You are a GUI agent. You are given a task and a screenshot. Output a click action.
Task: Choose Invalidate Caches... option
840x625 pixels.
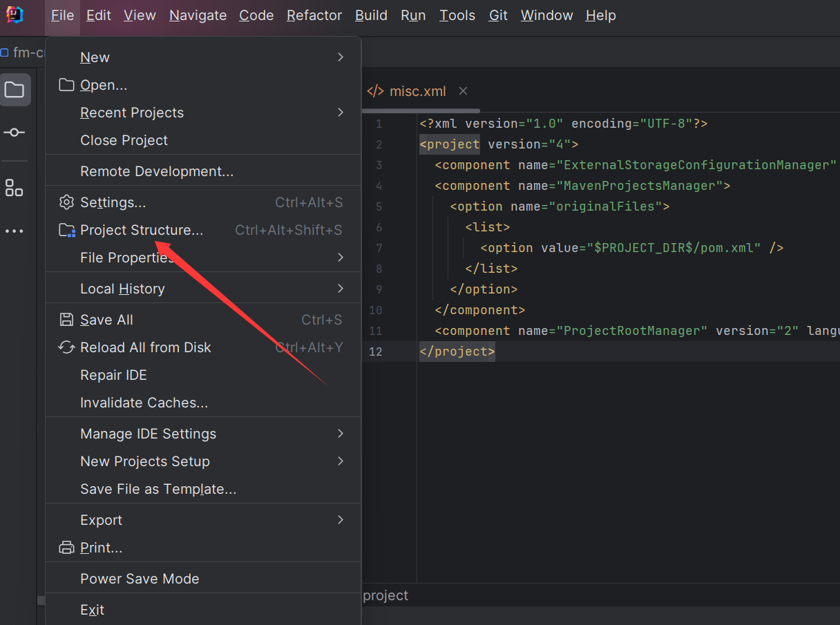[203, 403]
